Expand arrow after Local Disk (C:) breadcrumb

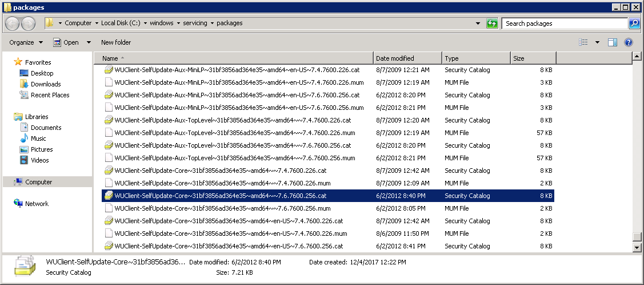tap(145, 23)
